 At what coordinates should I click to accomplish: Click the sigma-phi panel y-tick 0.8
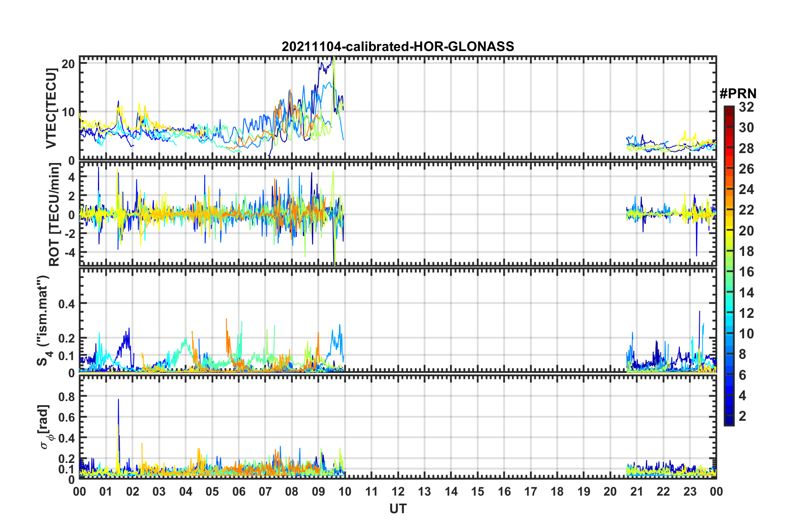[x=67, y=396]
